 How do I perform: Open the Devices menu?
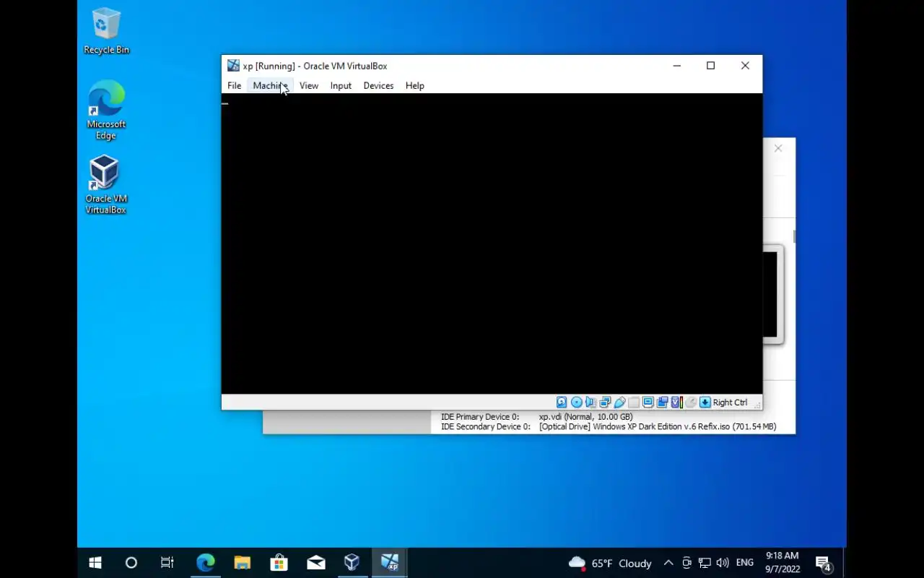coord(378,85)
